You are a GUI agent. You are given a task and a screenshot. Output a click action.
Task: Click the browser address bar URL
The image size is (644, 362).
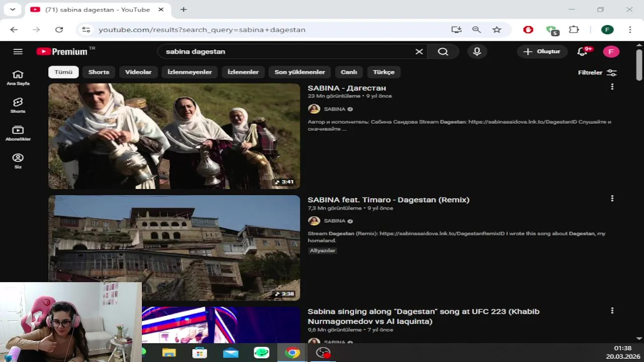click(202, 30)
